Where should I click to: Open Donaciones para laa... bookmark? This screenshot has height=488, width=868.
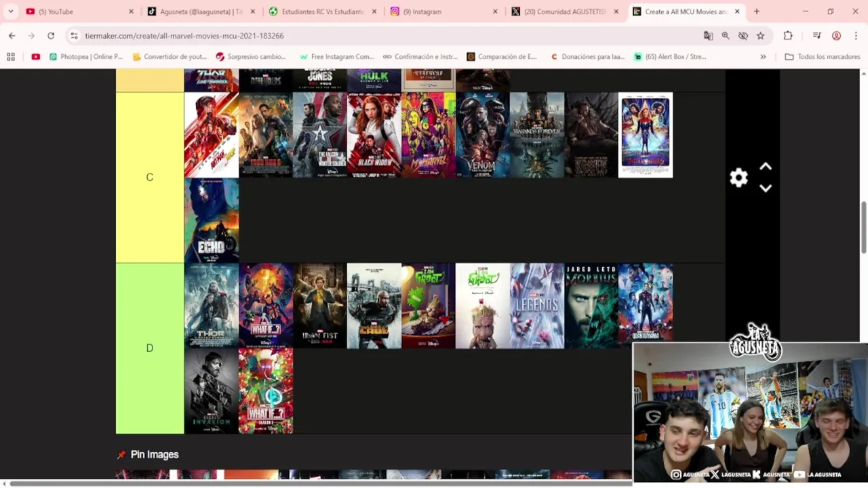pos(587,57)
